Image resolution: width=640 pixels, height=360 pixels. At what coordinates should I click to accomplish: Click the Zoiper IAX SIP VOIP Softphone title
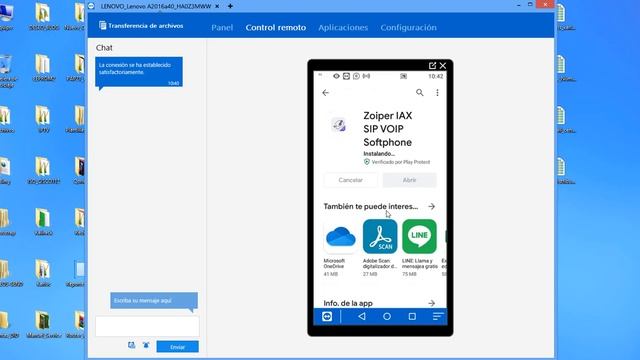pyautogui.click(x=388, y=129)
